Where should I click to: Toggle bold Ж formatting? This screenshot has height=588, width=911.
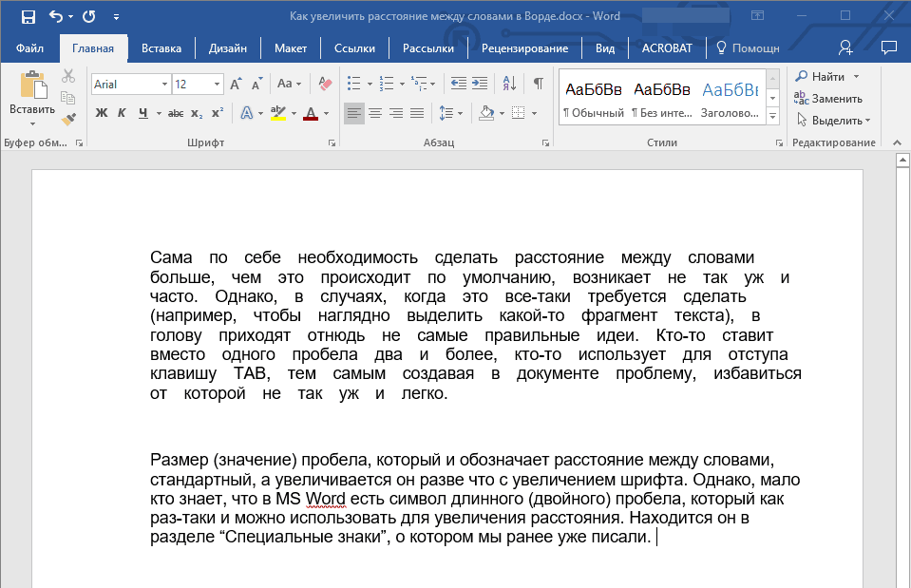[x=101, y=113]
